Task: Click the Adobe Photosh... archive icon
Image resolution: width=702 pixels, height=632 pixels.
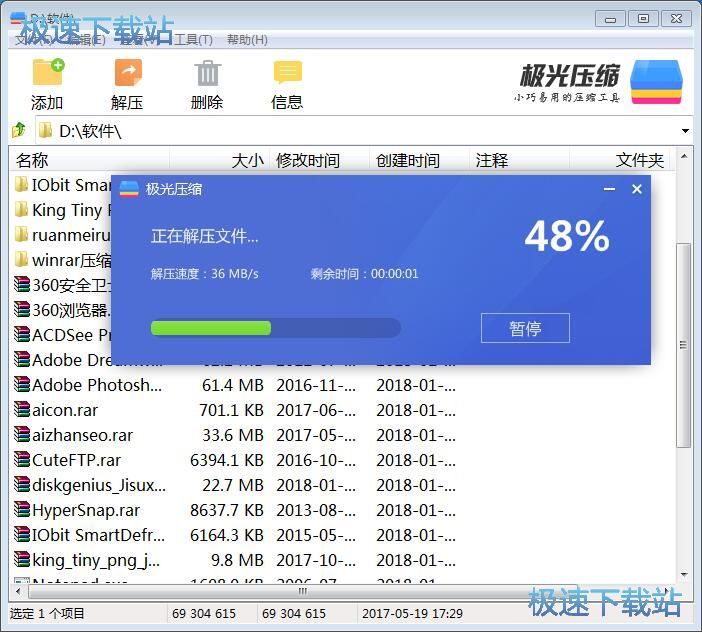Action: tap(21, 385)
